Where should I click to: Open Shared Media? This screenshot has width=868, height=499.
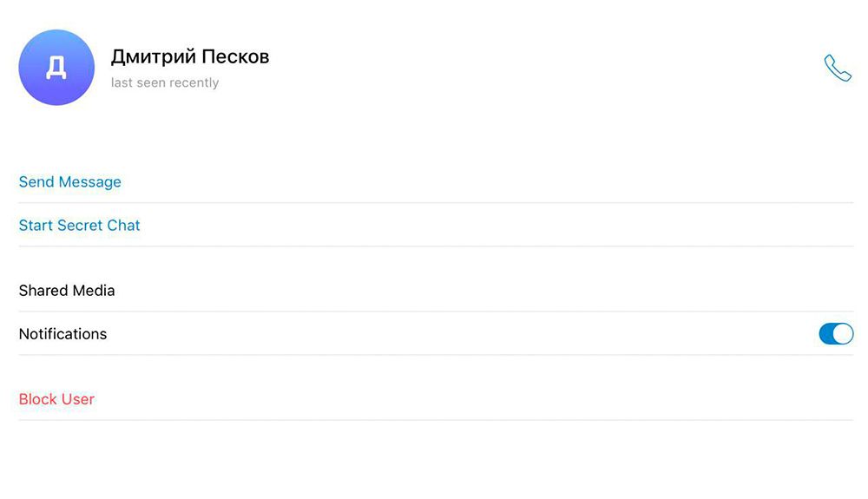[67, 291]
